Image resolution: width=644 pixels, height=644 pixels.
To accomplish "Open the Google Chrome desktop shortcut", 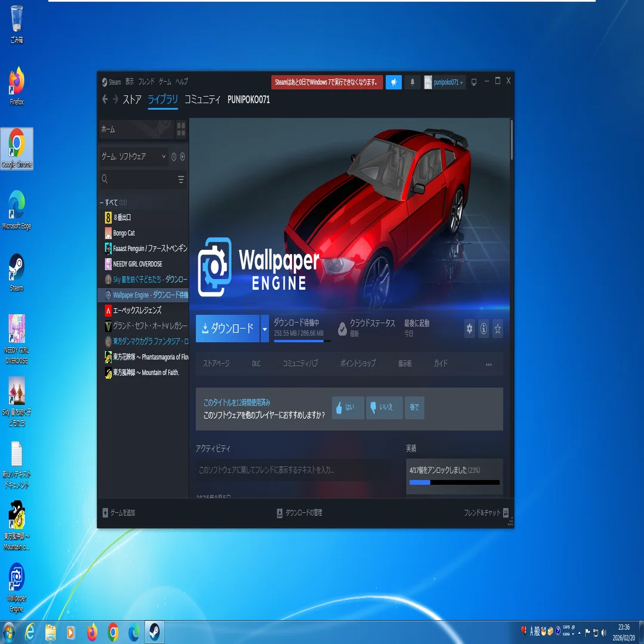I will tap(17, 148).
